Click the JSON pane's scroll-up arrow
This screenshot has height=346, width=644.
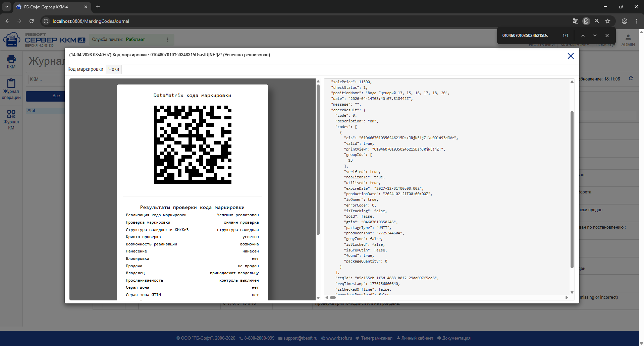pyautogui.click(x=572, y=81)
